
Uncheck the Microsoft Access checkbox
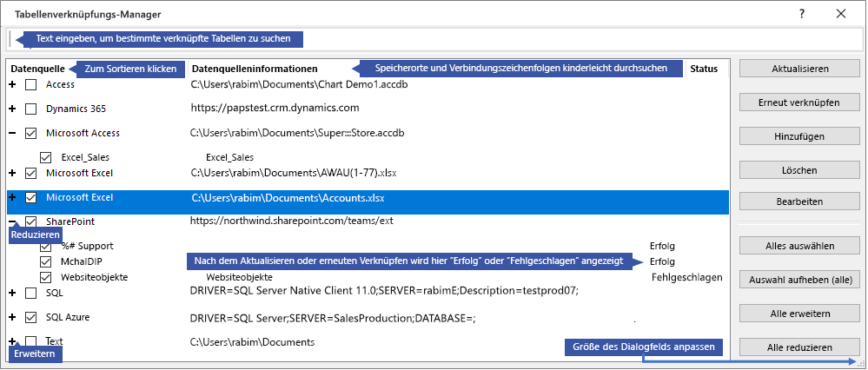coord(31,133)
